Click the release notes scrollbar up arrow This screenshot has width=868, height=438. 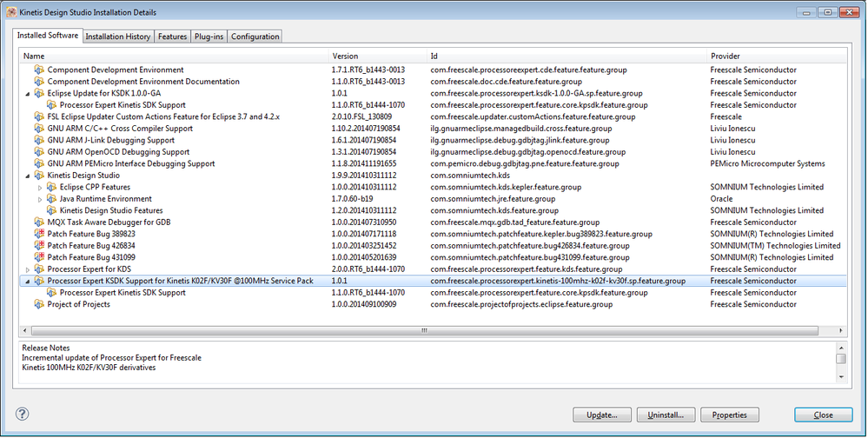(x=841, y=348)
